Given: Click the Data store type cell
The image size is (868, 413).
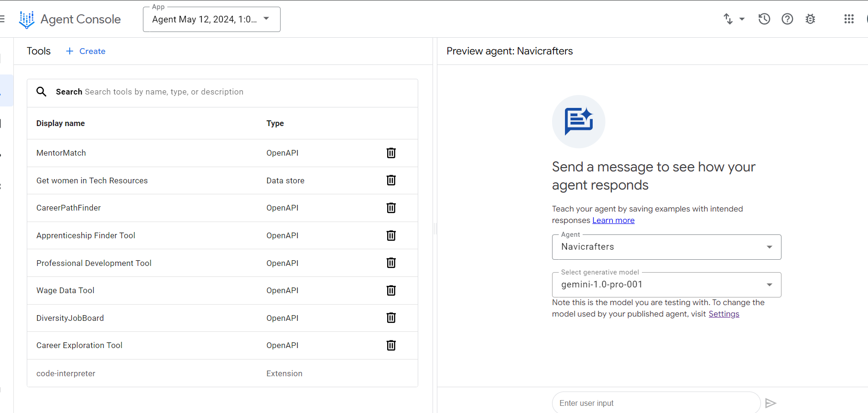Looking at the screenshot, I should coord(285,180).
